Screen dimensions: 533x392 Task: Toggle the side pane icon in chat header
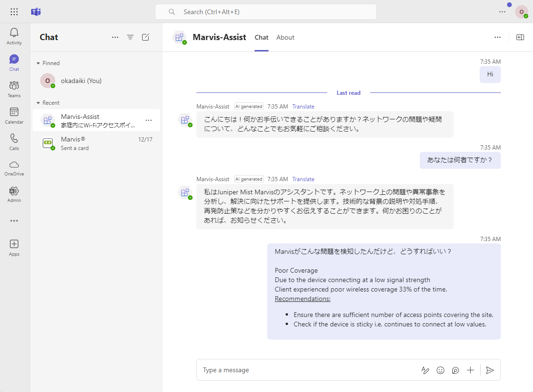[x=520, y=37]
